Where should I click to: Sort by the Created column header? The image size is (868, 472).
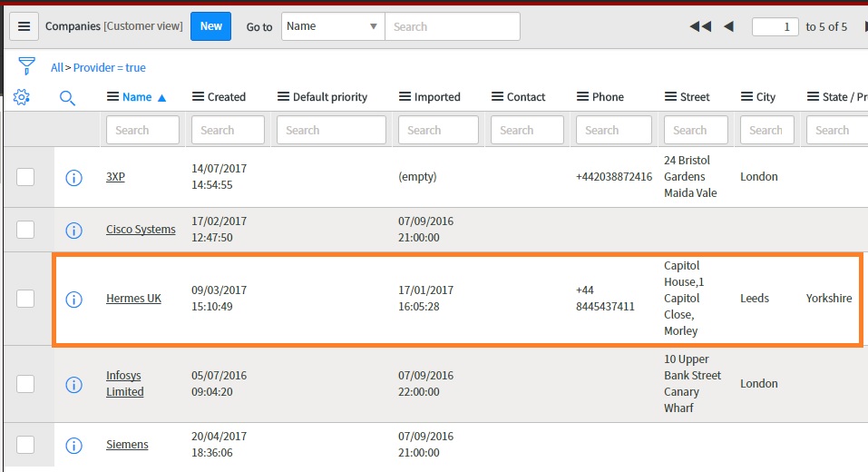point(227,97)
